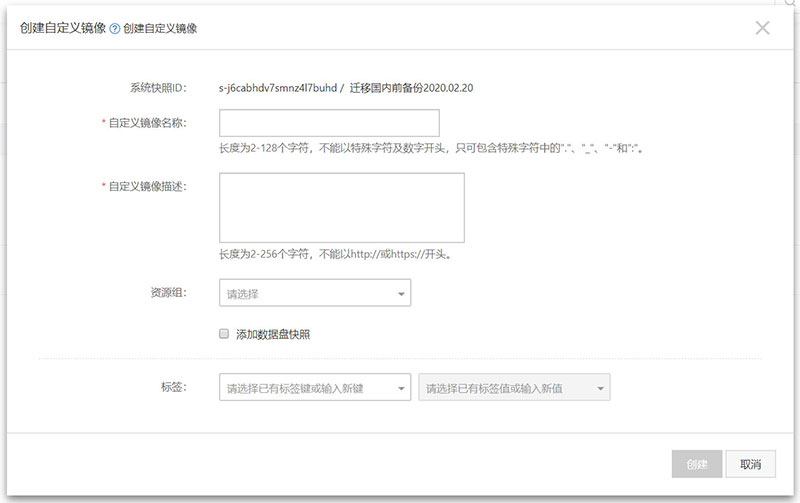The image size is (800, 503).
Task: Click the 长度为2-256个字符 hint text
Action: (335, 254)
